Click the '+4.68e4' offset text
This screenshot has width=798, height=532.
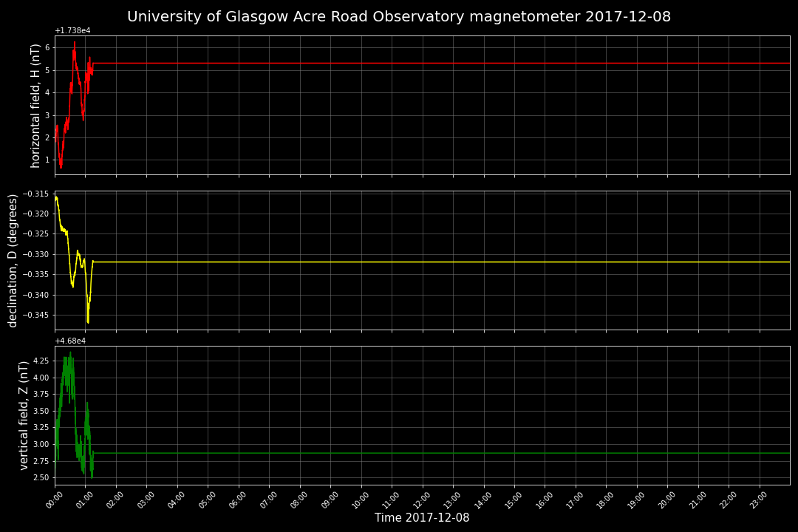(70, 341)
